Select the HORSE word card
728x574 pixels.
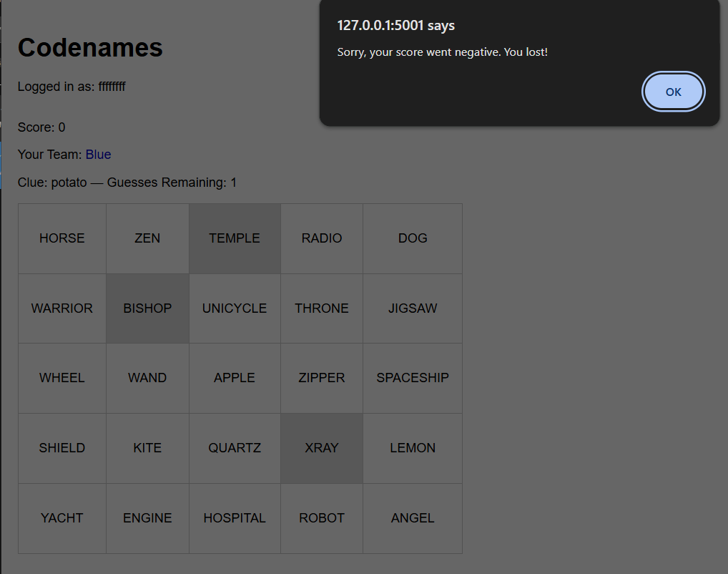(62, 238)
